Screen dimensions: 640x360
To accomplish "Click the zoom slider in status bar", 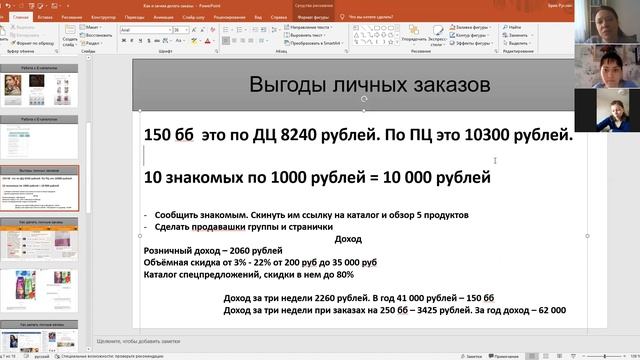I will coord(604,356).
